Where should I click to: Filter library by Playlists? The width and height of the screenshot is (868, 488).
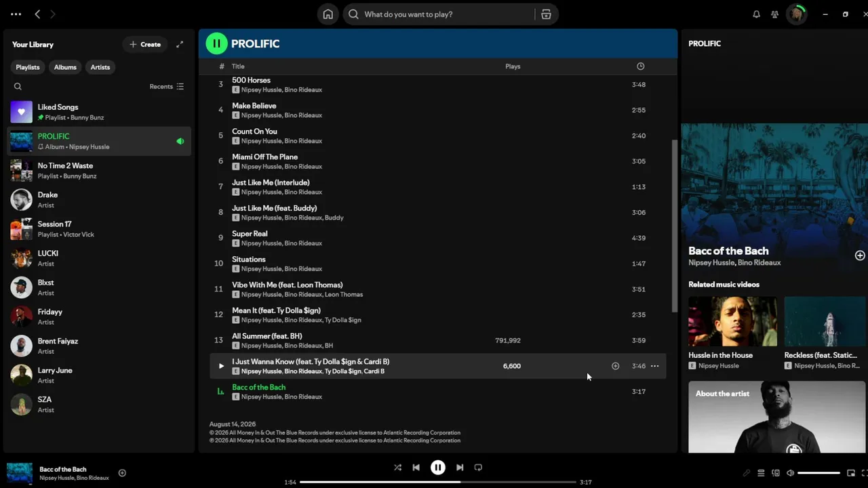[x=28, y=67]
